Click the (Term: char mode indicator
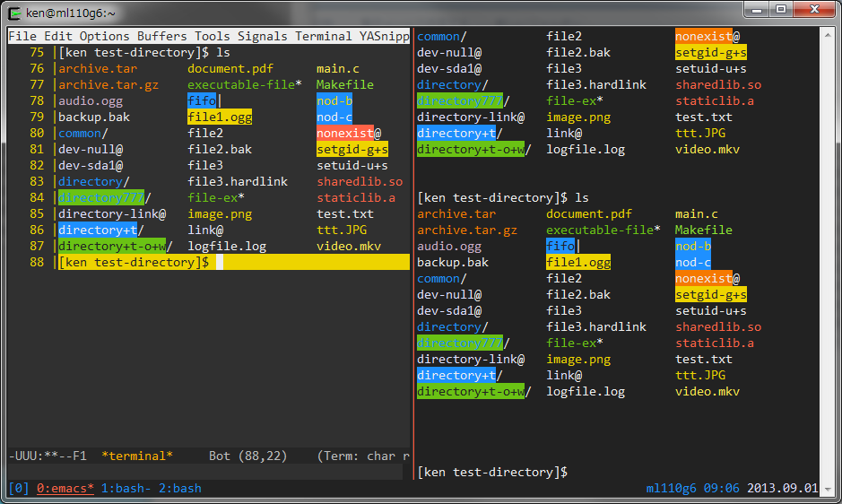Viewport: 842px width, 504px height. point(363,456)
